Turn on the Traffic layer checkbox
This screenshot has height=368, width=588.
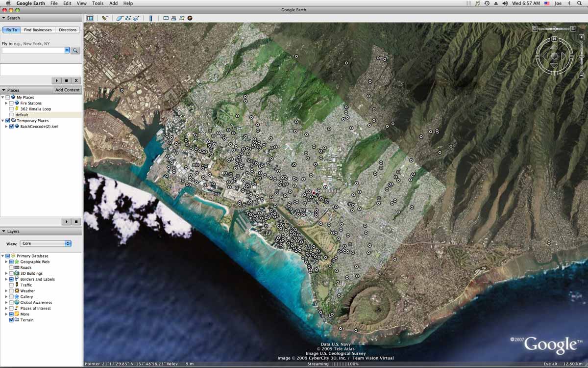point(11,285)
